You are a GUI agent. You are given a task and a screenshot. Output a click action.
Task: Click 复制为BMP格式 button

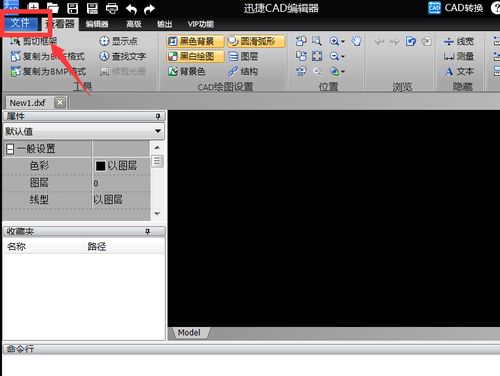48,71
